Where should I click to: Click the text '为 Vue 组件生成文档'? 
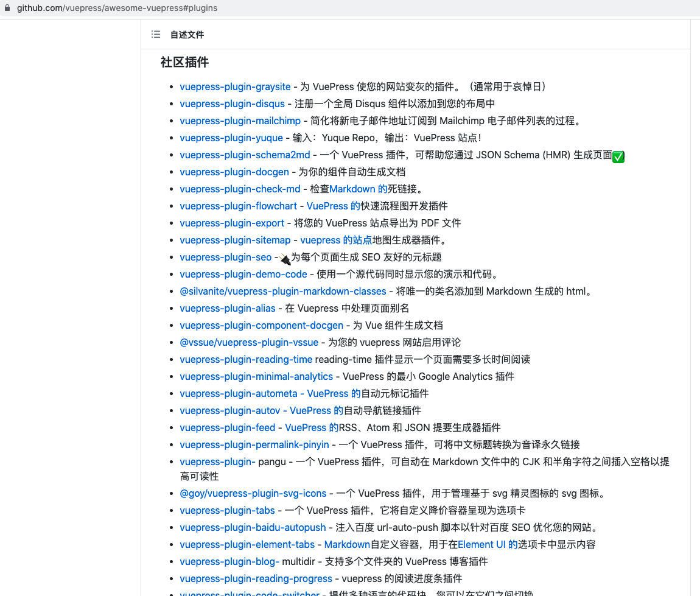coord(398,326)
